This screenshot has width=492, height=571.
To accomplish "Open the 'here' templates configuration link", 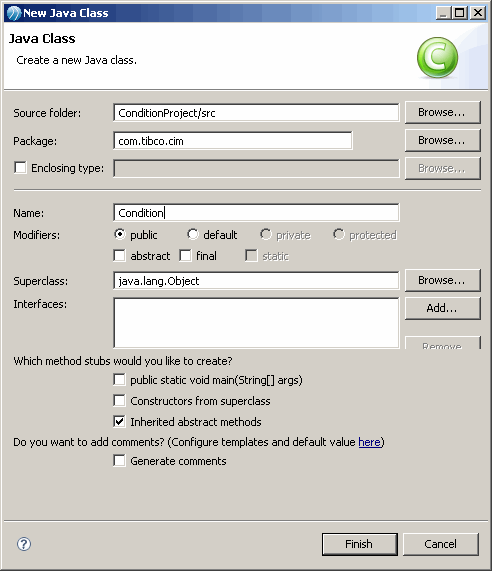I will tap(369, 442).
